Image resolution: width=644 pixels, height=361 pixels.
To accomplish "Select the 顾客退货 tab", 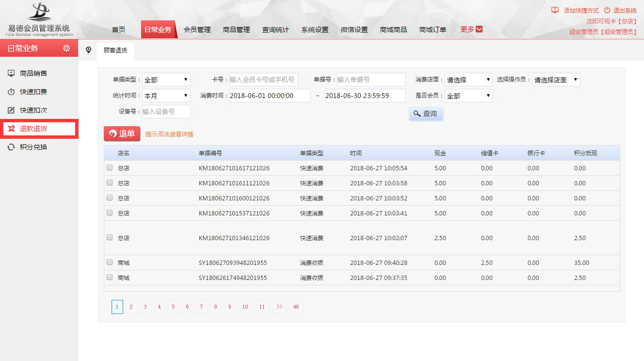I will pyautogui.click(x=115, y=50).
